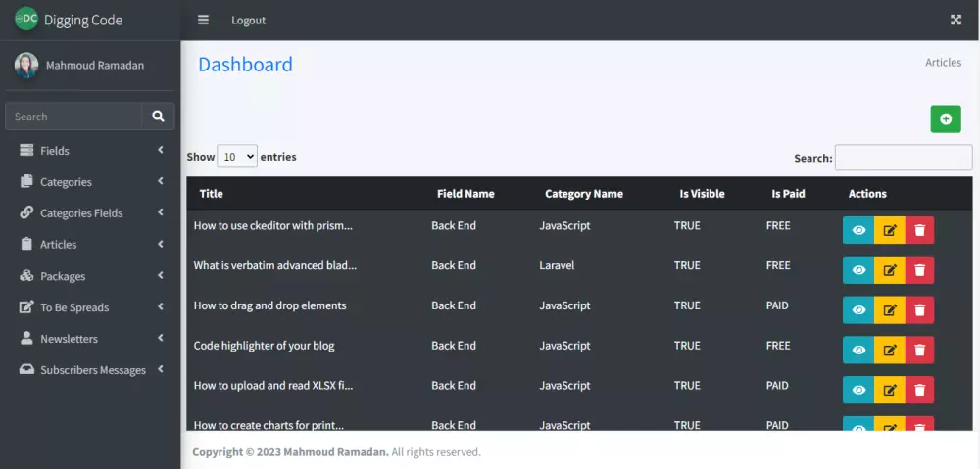Click the sidebar search magnifier button

(x=158, y=117)
